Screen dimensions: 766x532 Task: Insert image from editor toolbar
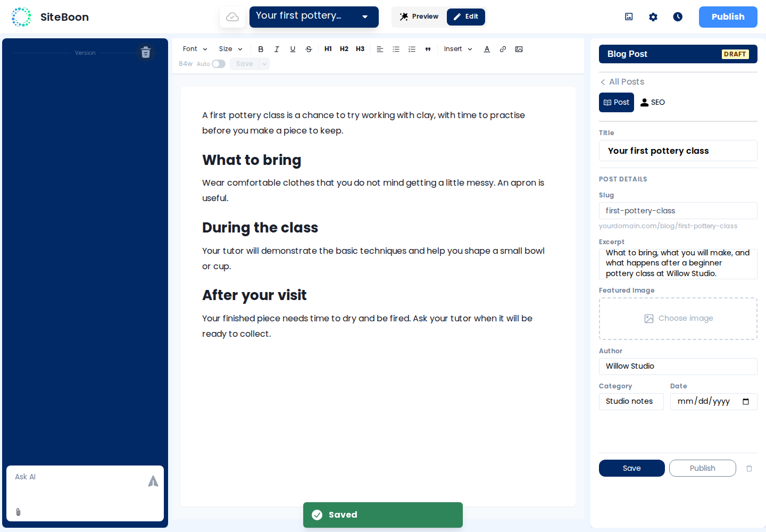(x=519, y=49)
